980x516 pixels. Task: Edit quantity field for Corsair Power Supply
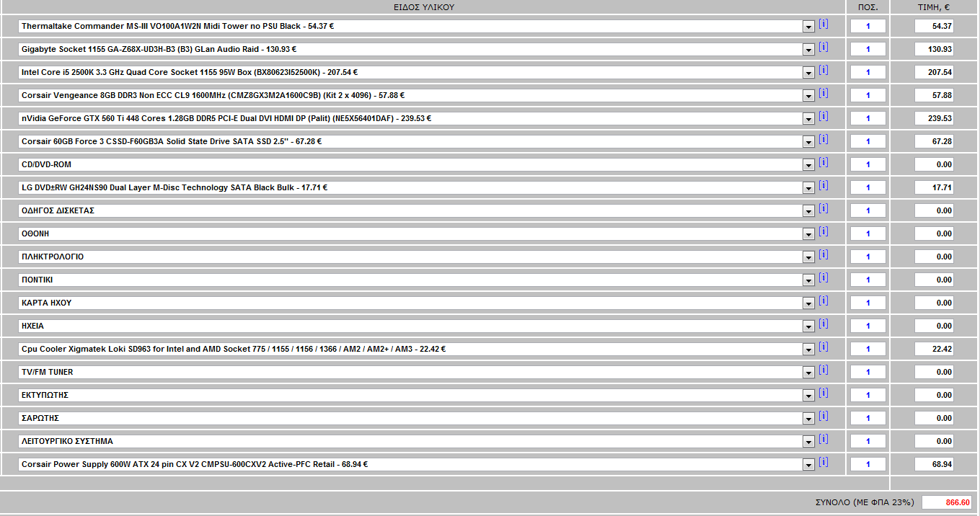[868, 464]
